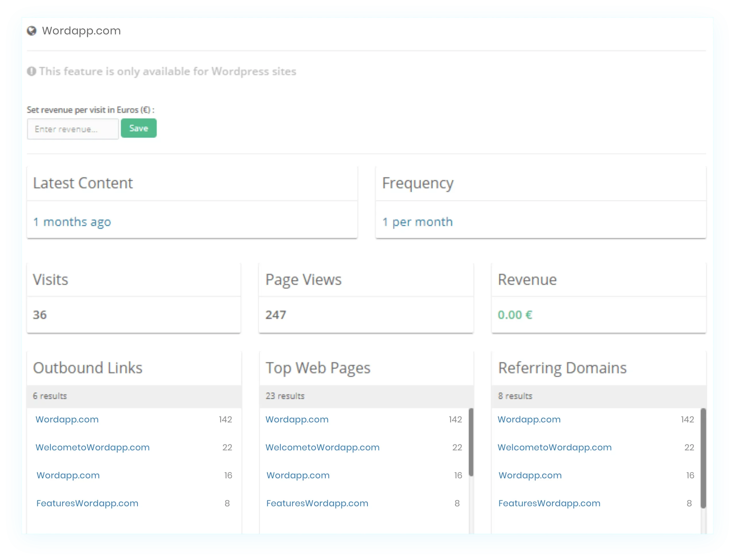Open FeaturesWordapp.com in Outbound Links
Image resolution: width=735 pixels, height=560 pixels.
pyautogui.click(x=87, y=503)
